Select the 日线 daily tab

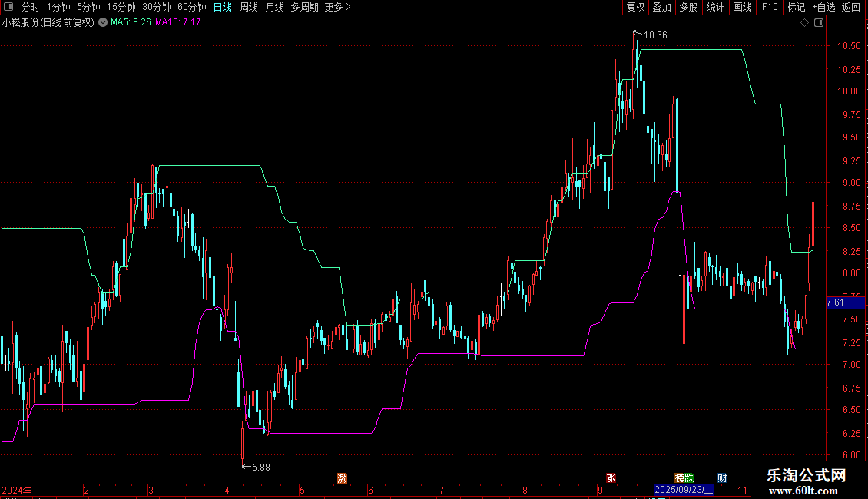[223, 7]
